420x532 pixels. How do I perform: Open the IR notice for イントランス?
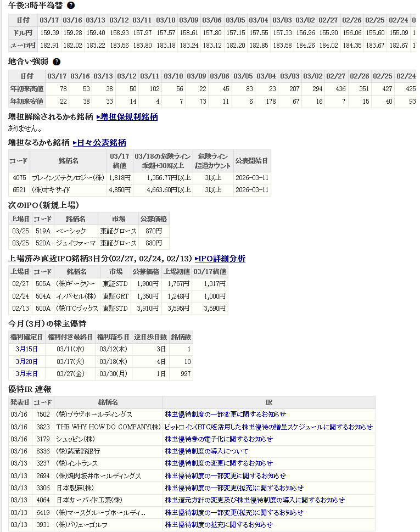coord(219,463)
